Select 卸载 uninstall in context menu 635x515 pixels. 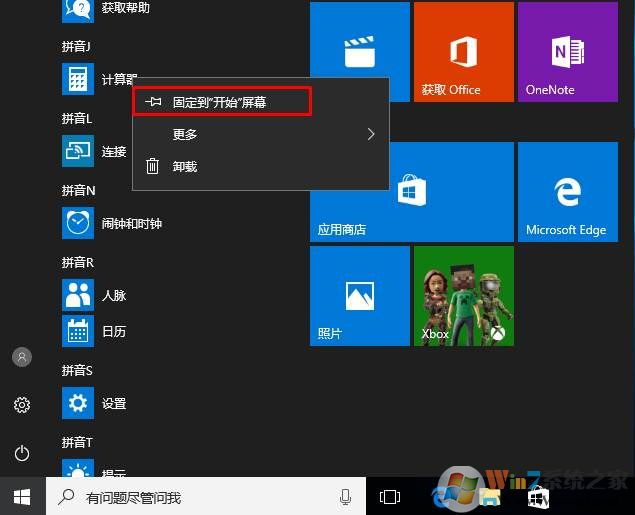(261, 166)
